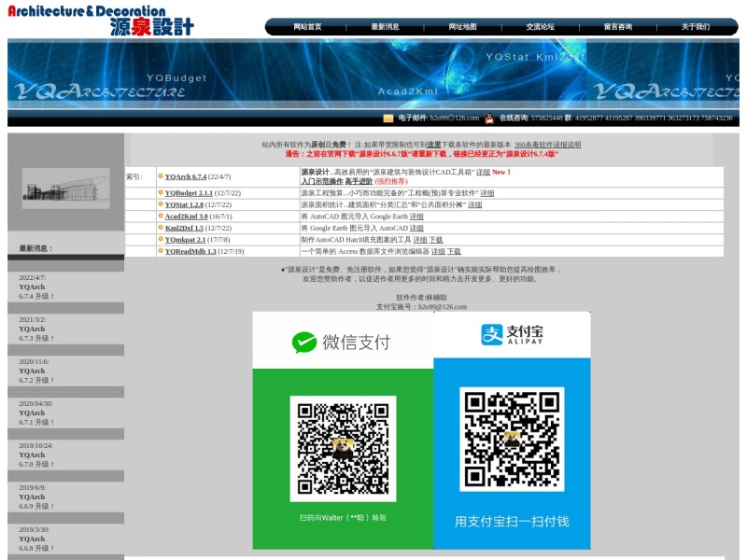The width and height of the screenshot is (747, 560).
Task: Click the QQ penguin online-consult icon
Action: 489,119
